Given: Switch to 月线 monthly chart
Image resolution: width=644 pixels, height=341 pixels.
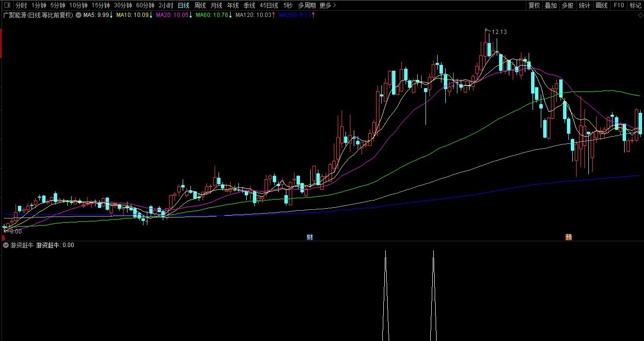Looking at the screenshot, I should (216, 6).
